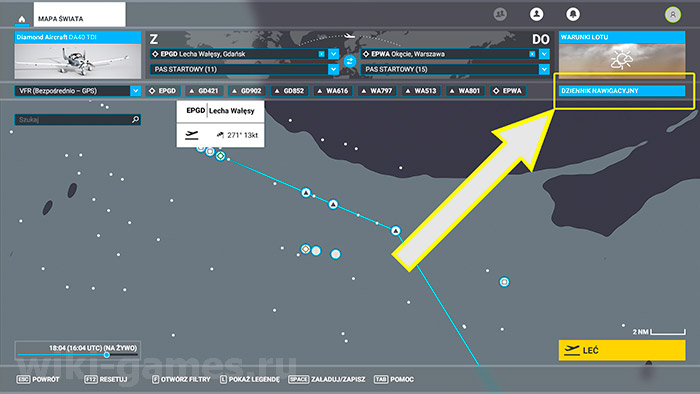Open the multiplayer group icon
The width and height of the screenshot is (700, 394).
500,14
